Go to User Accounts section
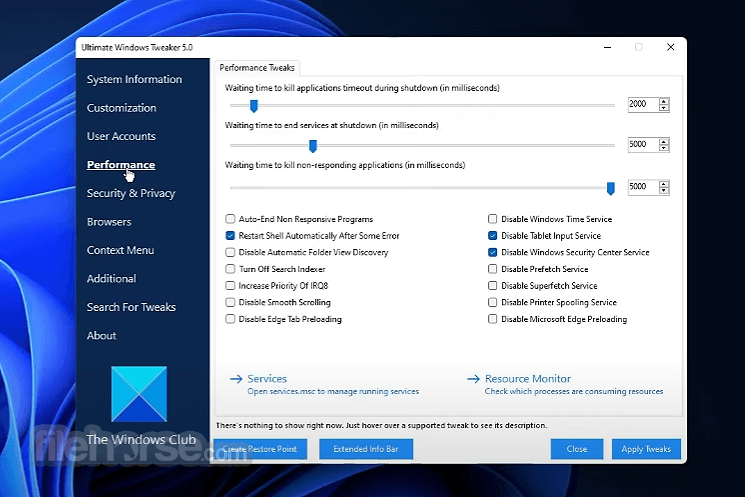 coord(121,136)
